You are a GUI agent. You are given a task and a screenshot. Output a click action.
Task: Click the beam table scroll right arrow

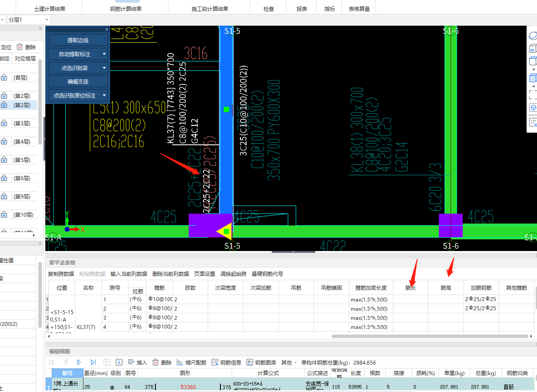[x=531, y=336]
